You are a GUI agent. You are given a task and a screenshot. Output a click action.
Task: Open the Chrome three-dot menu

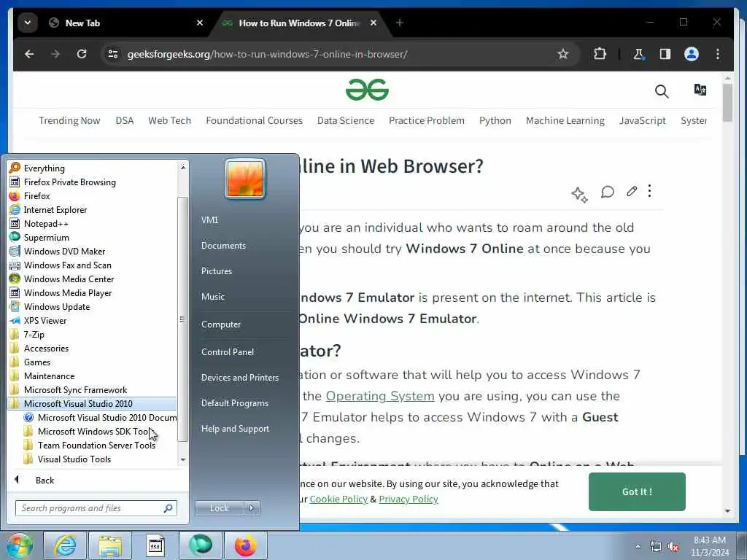pos(718,54)
